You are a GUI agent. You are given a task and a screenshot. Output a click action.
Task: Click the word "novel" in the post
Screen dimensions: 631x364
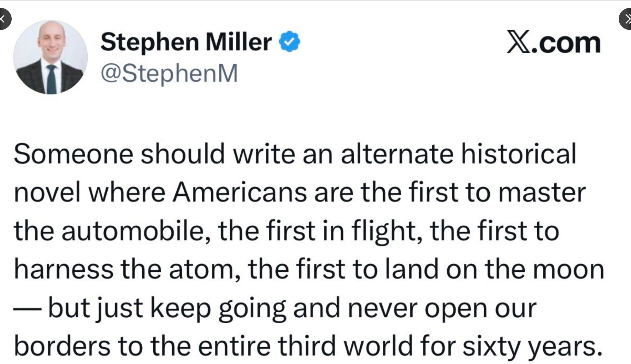[x=47, y=193]
